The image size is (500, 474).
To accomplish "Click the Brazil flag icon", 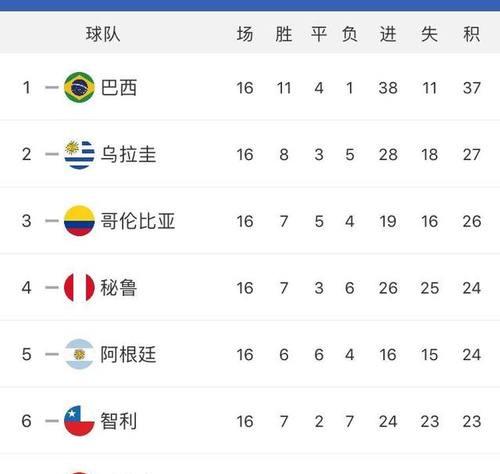I will (79, 87).
